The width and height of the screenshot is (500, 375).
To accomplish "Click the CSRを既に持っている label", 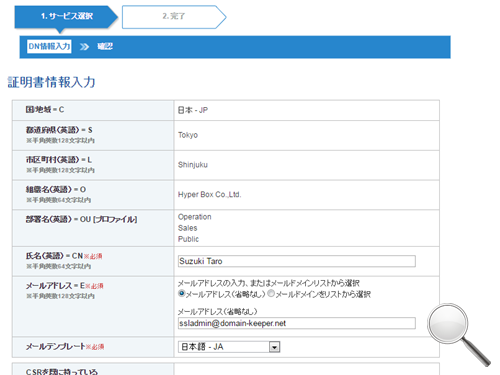I will coord(62,371).
